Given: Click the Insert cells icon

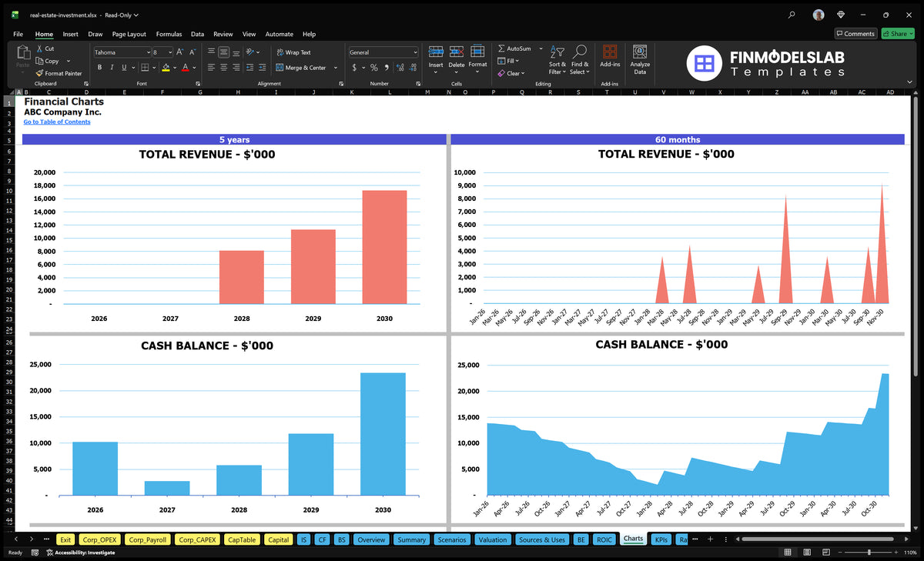Looking at the screenshot, I should tap(436, 52).
